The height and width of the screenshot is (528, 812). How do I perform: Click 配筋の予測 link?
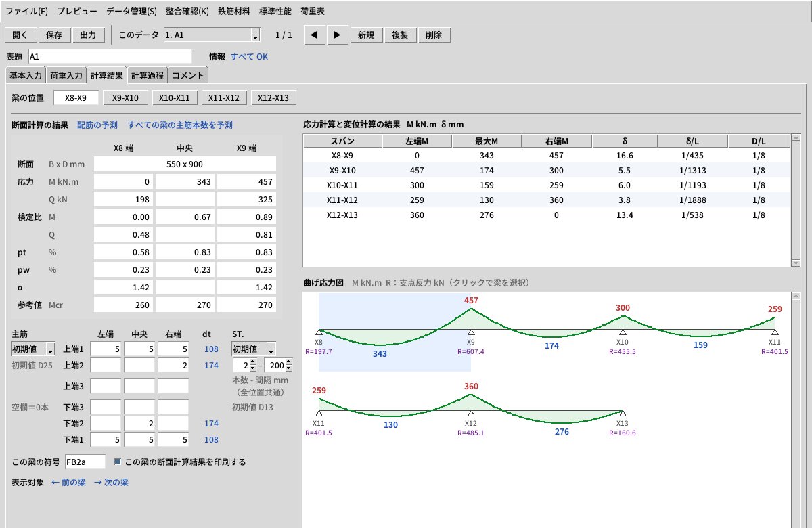coord(97,125)
